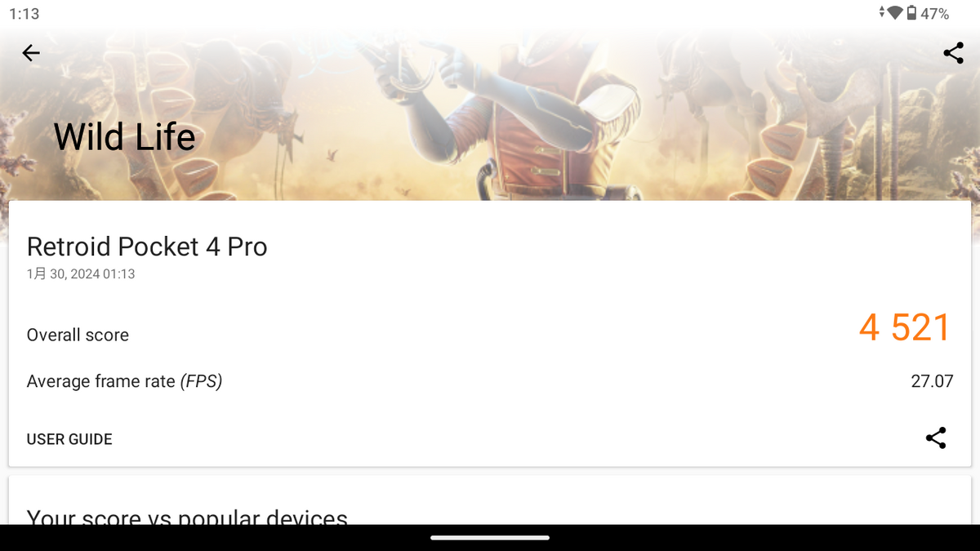
Task: Tap the Average frame rate (FPS) label
Action: click(x=124, y=381)
